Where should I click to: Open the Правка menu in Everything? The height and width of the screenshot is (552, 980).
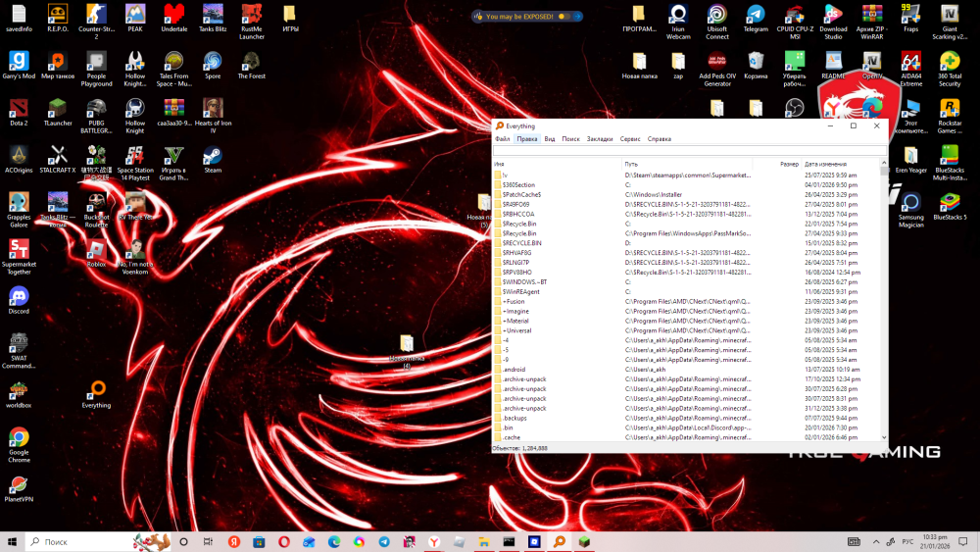pos(527,139)
